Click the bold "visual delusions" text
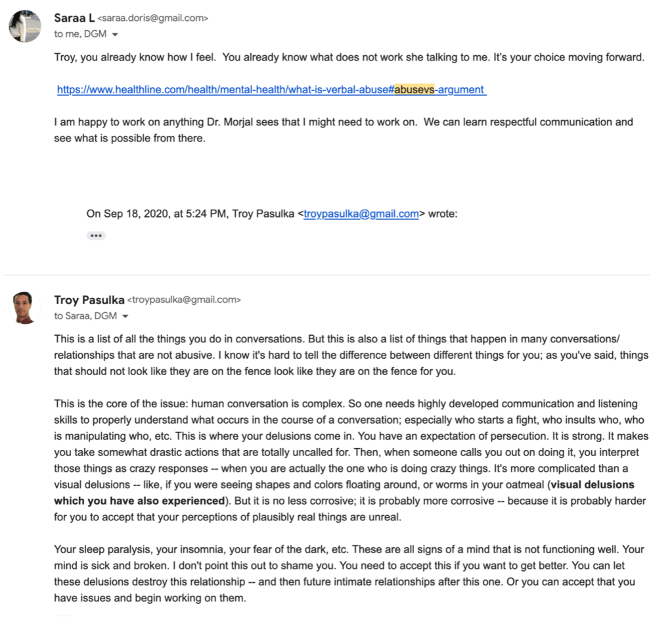Screen dimensions: 672x617 pos(592,485)
